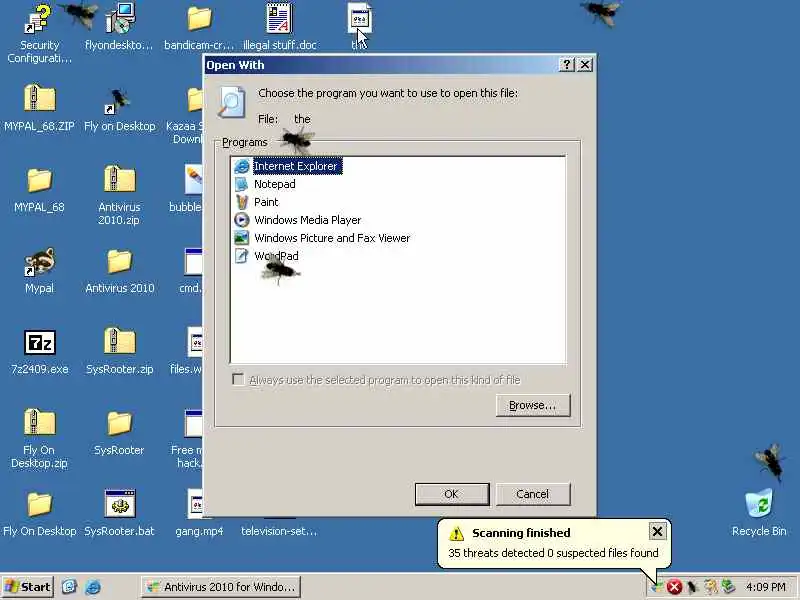Click the red X tray icon

(x=674, y=587)
